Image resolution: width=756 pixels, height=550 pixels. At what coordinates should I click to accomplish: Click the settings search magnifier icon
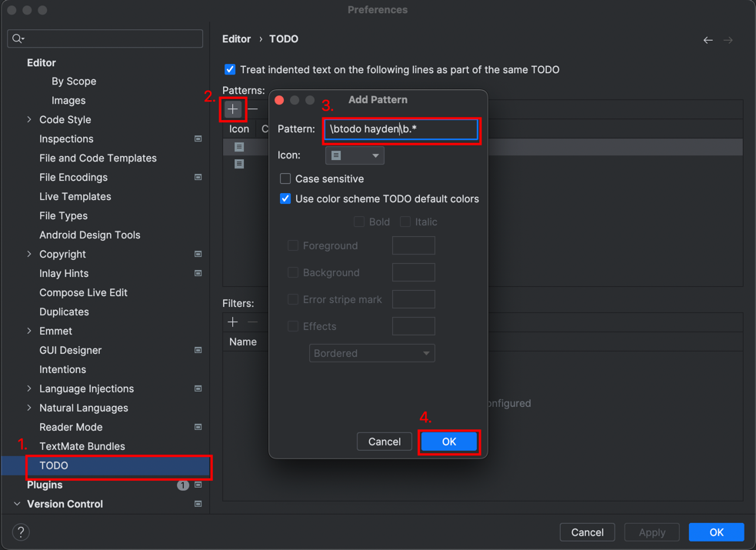point(18,38)
